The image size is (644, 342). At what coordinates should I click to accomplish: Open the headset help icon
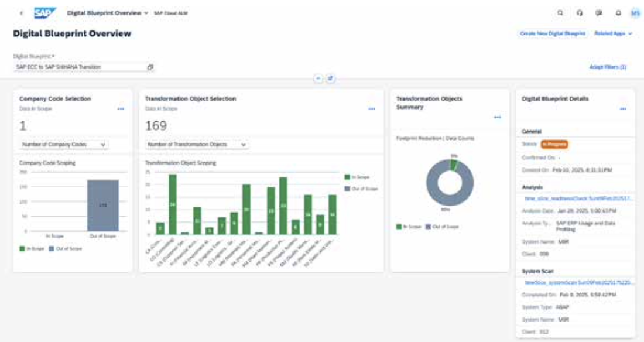[580, 13]
